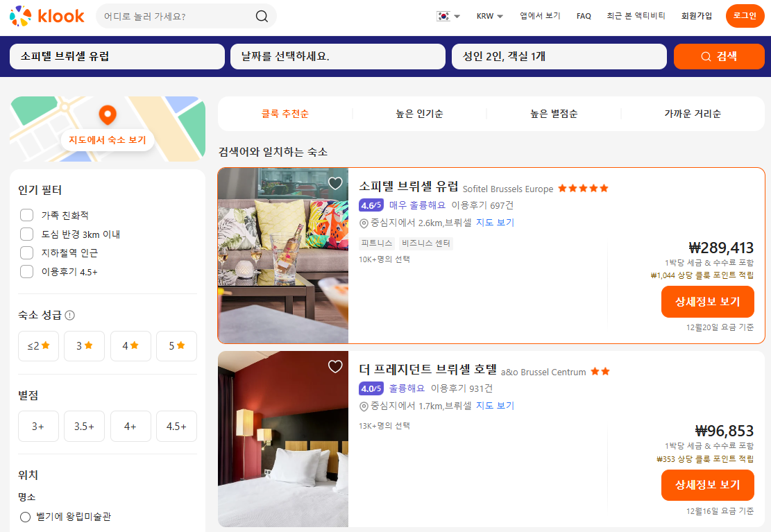Image resolution: width=771 pixels, height=532 pixels.
Task: Open the 성인 2인, 객실 1개 guest selector
Action: point(559,57)
